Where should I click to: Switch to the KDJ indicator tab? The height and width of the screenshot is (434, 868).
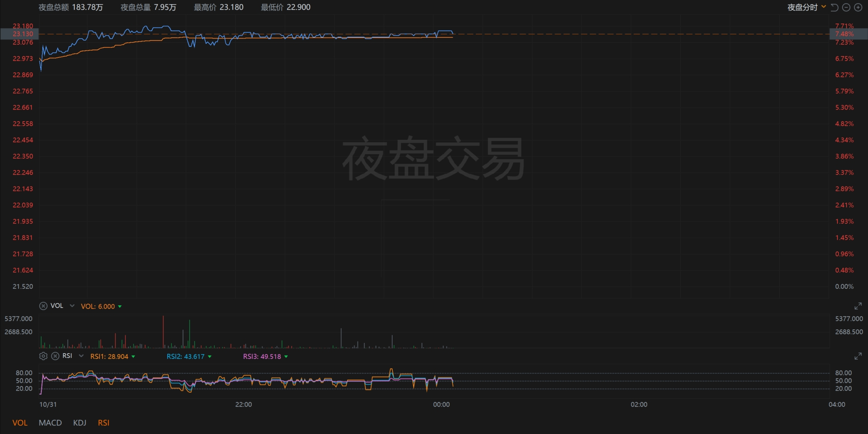tap(80, 423)
